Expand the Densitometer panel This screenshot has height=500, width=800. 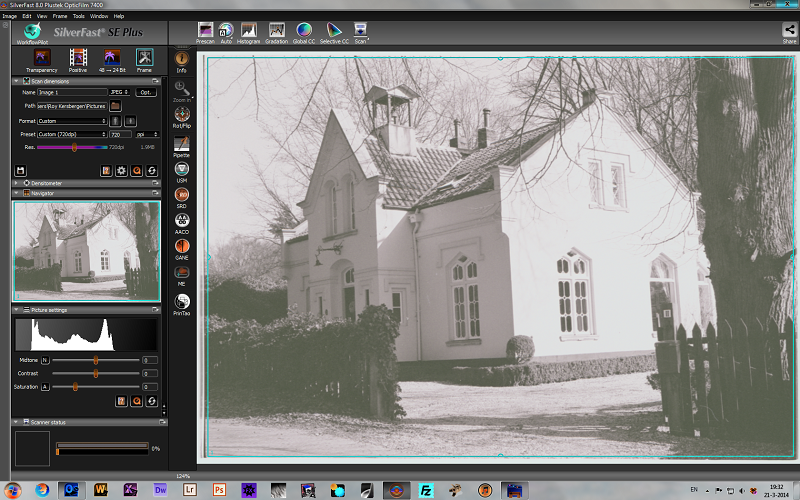click(x=40, y=183)
